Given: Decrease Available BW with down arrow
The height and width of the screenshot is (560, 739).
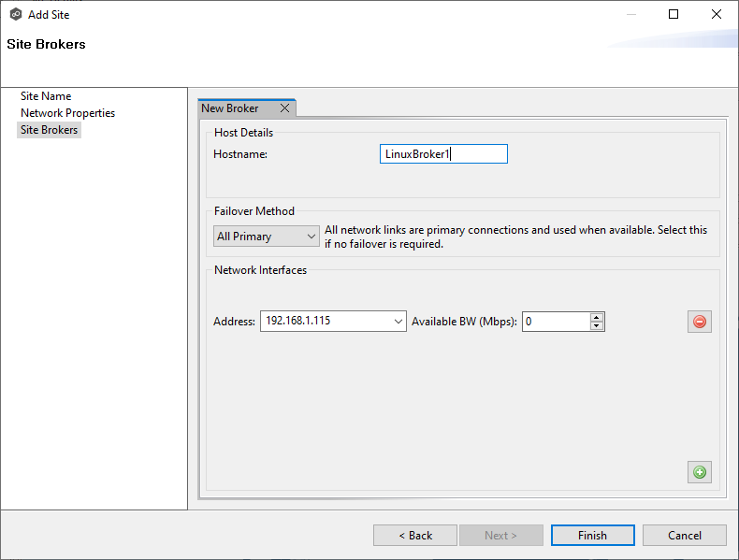Looking at the screenshot, I should [x=597, y=326].
